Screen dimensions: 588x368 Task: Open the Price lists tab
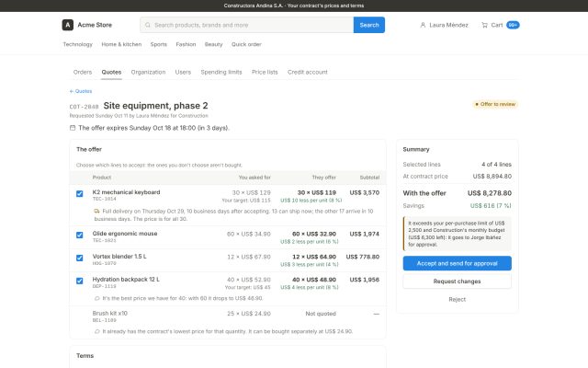[x=265, y=72]
